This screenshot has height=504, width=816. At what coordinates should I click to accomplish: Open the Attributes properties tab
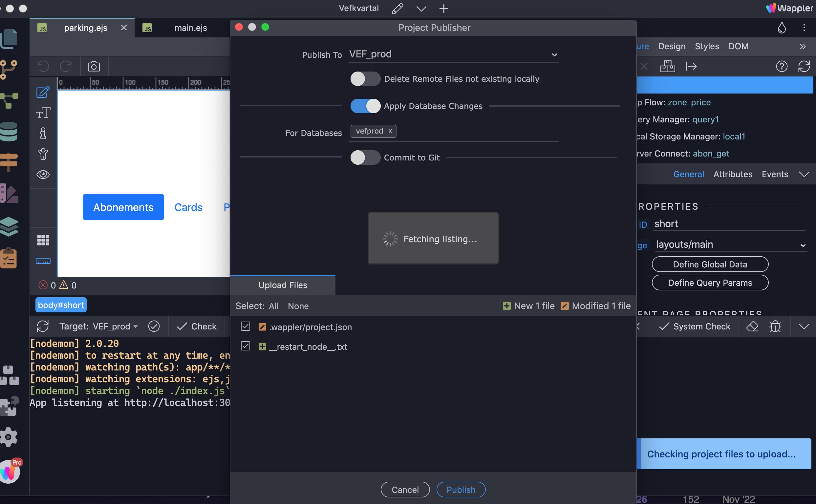tap(733, 174)
